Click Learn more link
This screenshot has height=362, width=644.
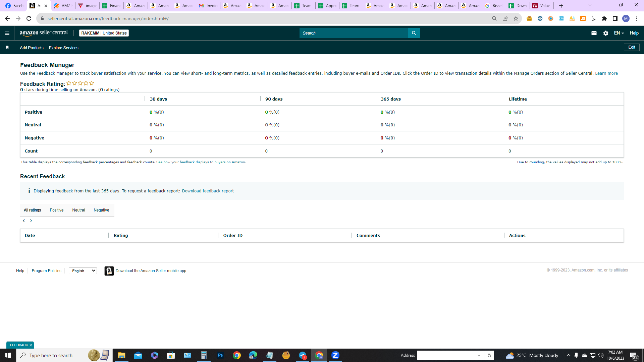coord(606,73)
